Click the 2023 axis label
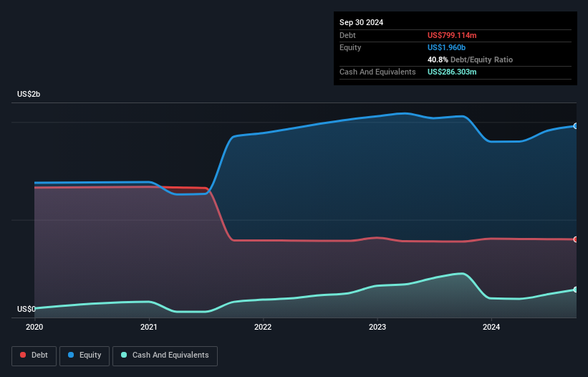Image resolution: width=588 pixels, height=377 pixels. 377,327
